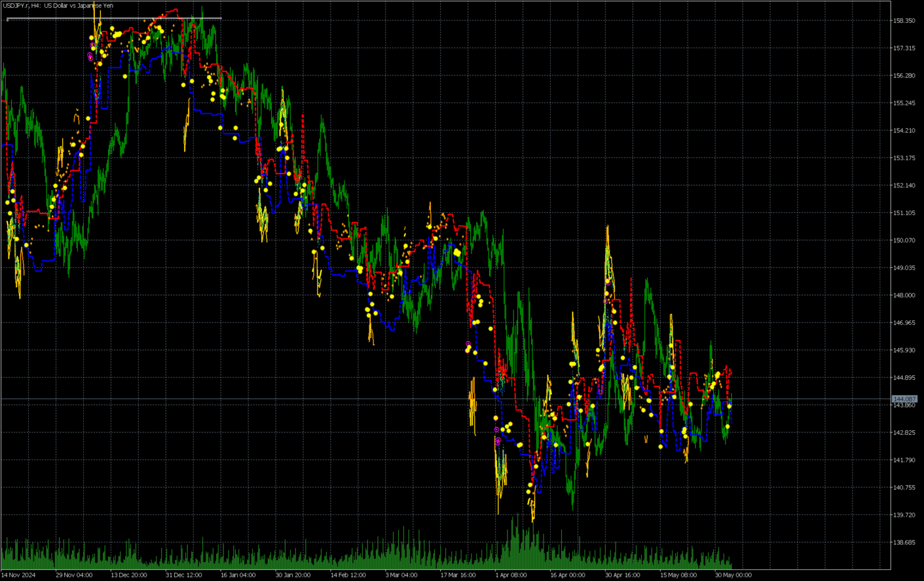Click the 30 Apr 16:00 time label

(x=623, y=575)
